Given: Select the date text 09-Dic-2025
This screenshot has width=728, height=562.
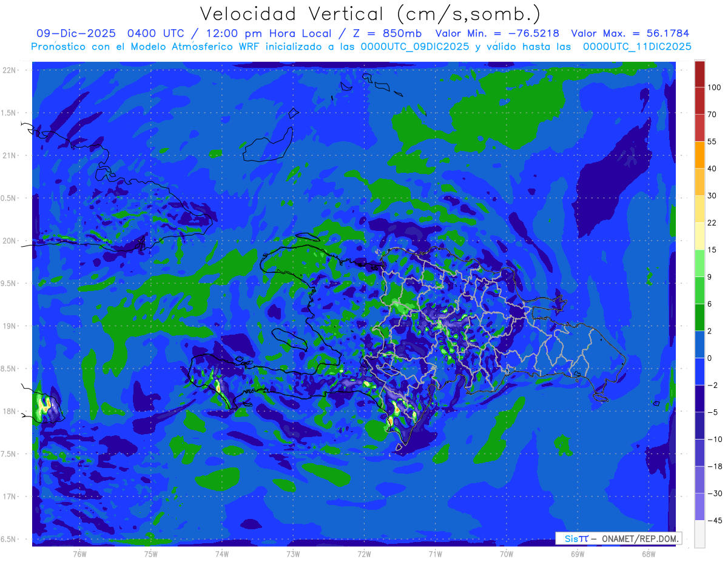Looking at the screenshot, I should 76,33.
